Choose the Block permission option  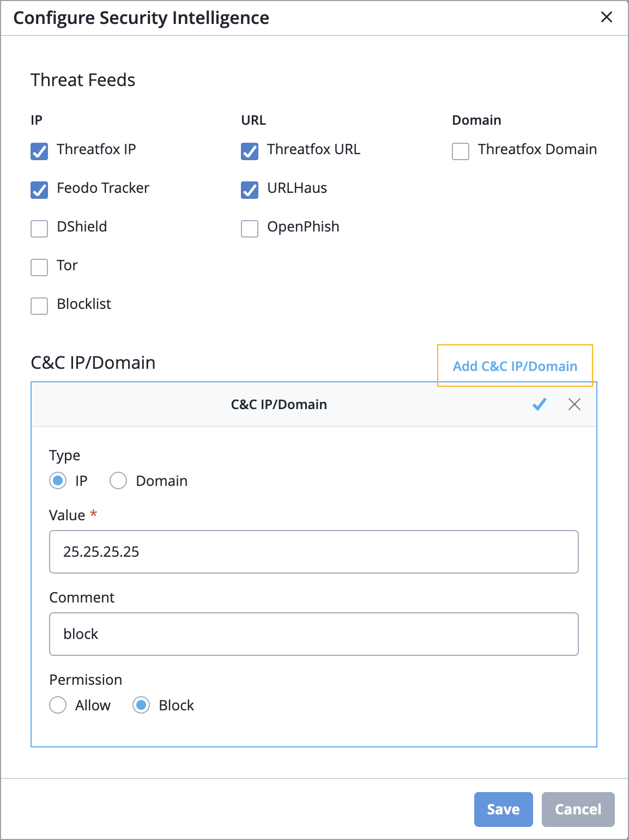[141, 705]
